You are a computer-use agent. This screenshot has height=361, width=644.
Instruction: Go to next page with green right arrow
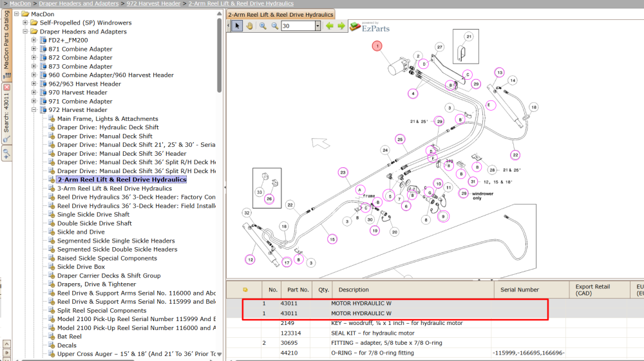(341, 26)
